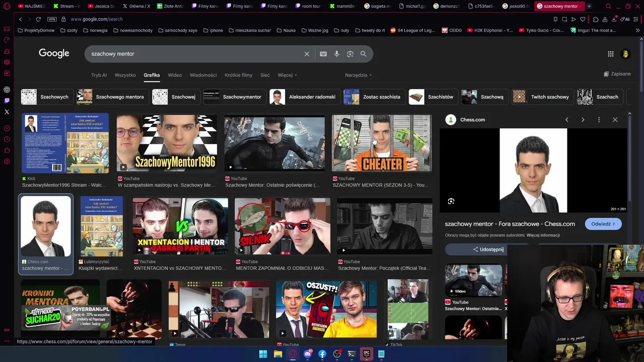Open the Więcej informacji copyright link
Viewport: 644px width, 362px height.
pos(543,235)
